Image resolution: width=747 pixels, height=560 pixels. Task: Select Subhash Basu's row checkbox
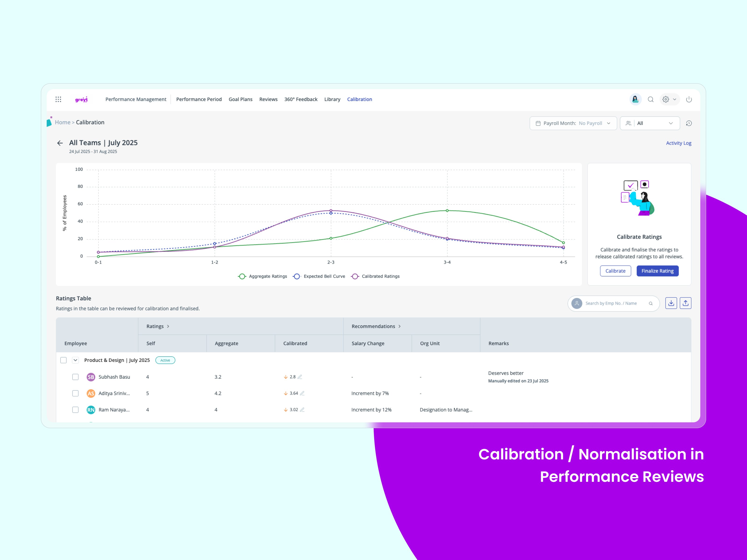75,377
